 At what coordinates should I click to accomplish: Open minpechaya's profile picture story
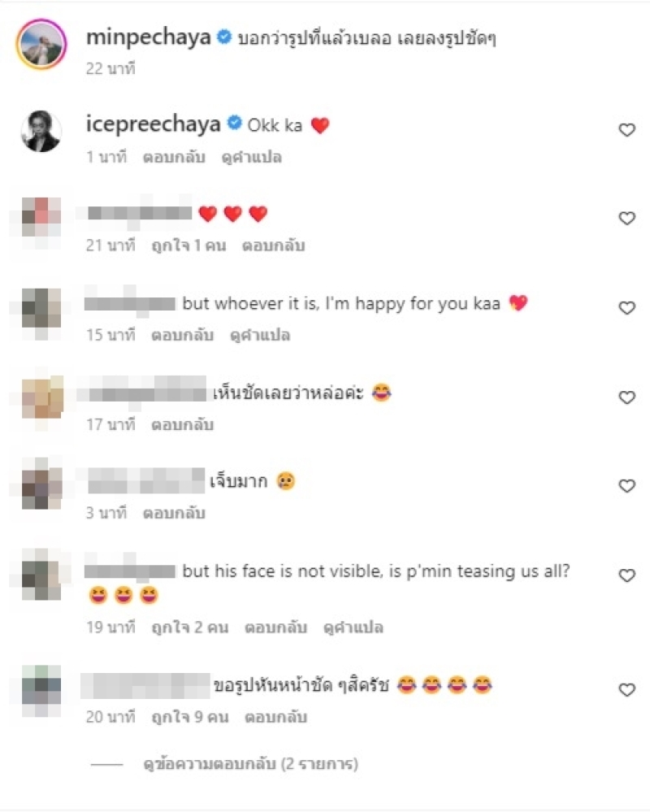click(x=41, y=44)
